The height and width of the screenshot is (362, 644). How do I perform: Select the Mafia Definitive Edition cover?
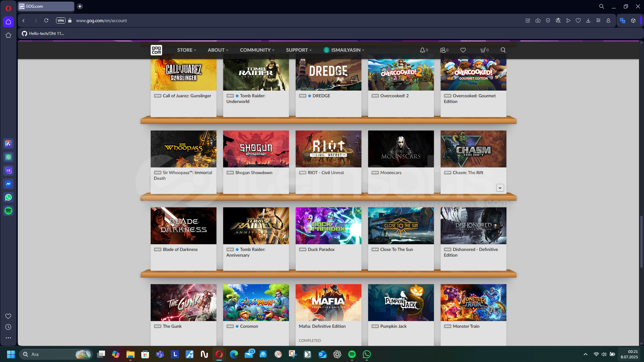pyautogui.click(x=329, y=303)
